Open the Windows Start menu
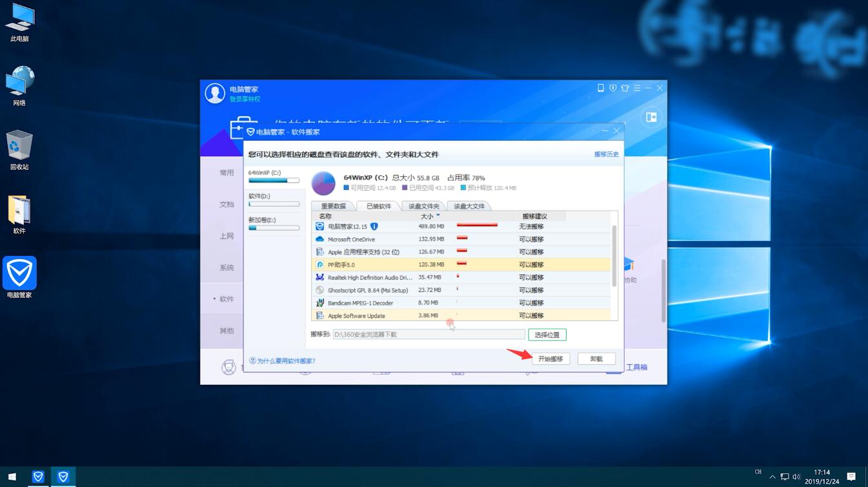868x487 pixels. click(x=12, y=477)
